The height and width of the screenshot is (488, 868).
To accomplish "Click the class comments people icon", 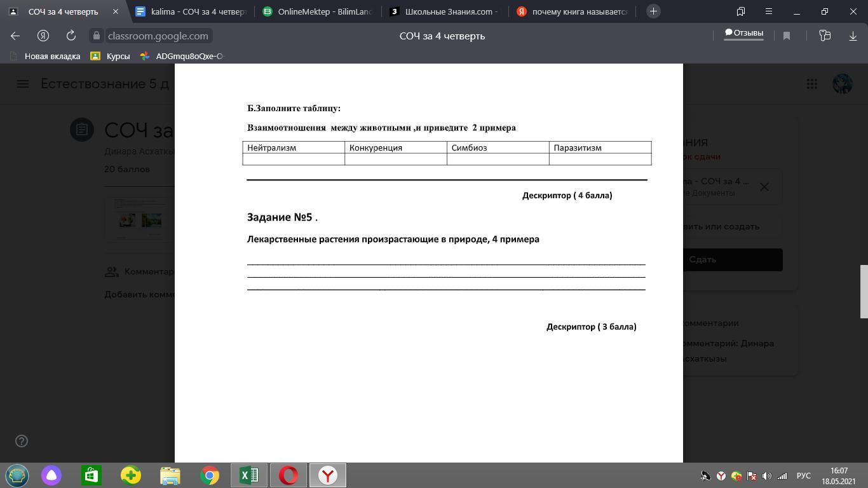I will [x=112, y=272].
